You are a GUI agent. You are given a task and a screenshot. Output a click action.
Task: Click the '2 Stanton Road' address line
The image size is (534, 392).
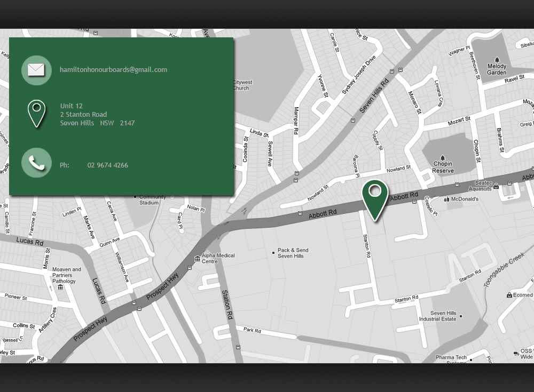(x=83, y=114)
